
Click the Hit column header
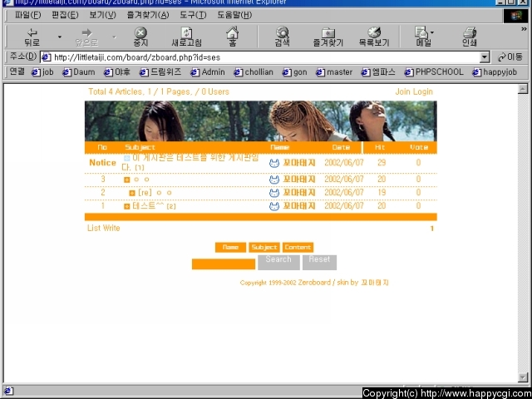coord(380,147)
